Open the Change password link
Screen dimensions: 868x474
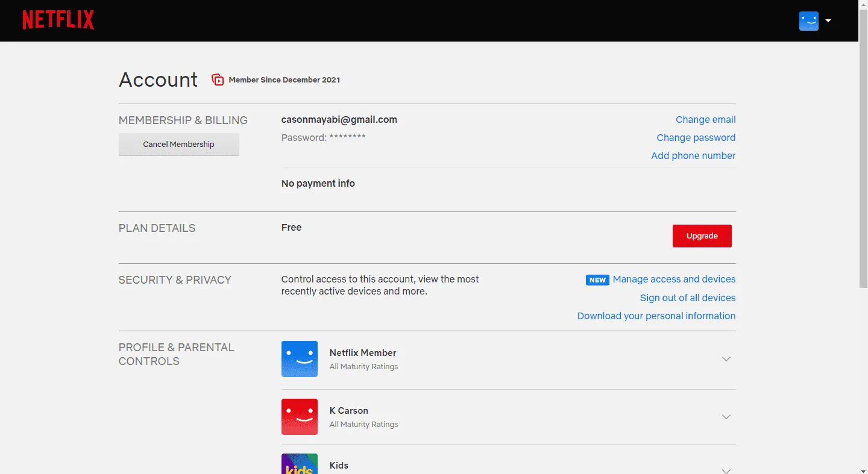click(696, 138)
